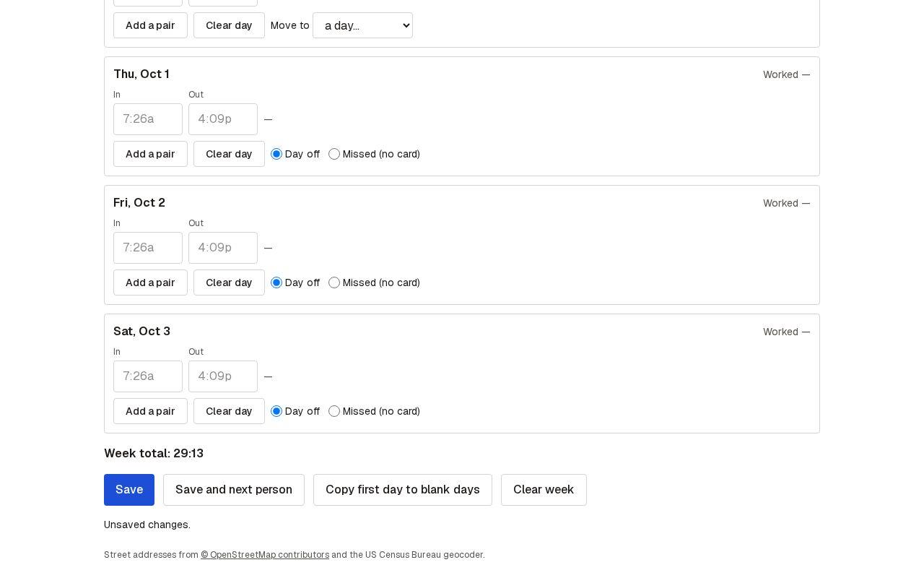Viewport: 924px width, 578px height.
Task: Click Save and next person
Action: point(234,490)
